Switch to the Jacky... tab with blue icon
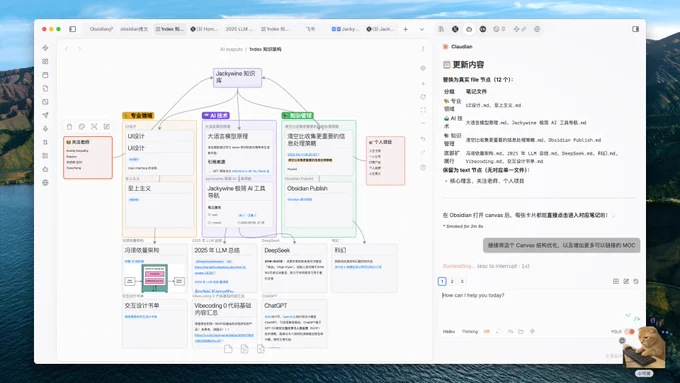The height and width of the screenshot is (383, 680). click(345, 29)
